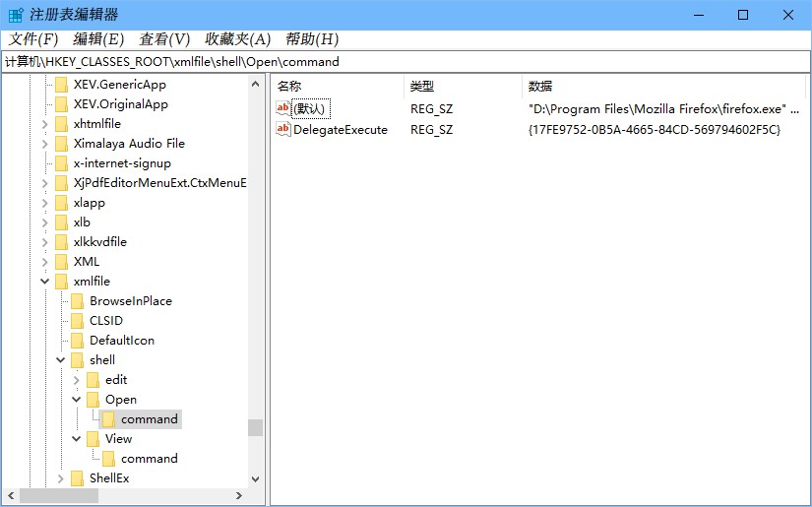Image resolution: width=812 pixels, height=507 pixels.
Task: Click the edit folder icon
Action: (x=94, y=380)
